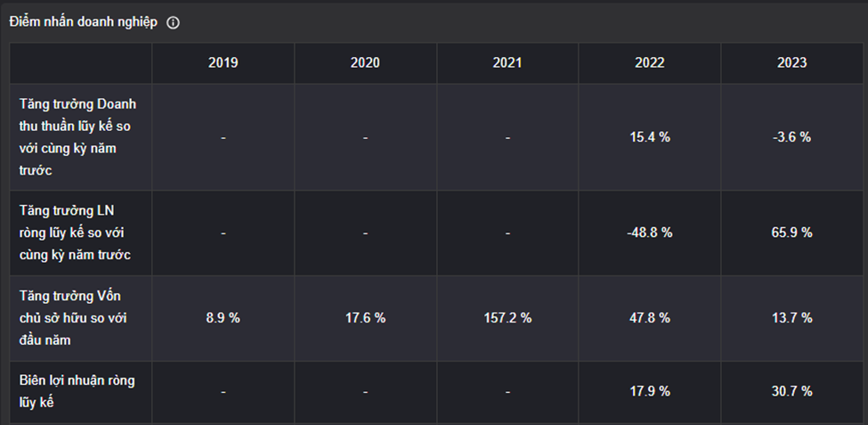This screenshot has width=868, height=425.
Task: Select the 2019 column header
Action: (x=223, y=63)
